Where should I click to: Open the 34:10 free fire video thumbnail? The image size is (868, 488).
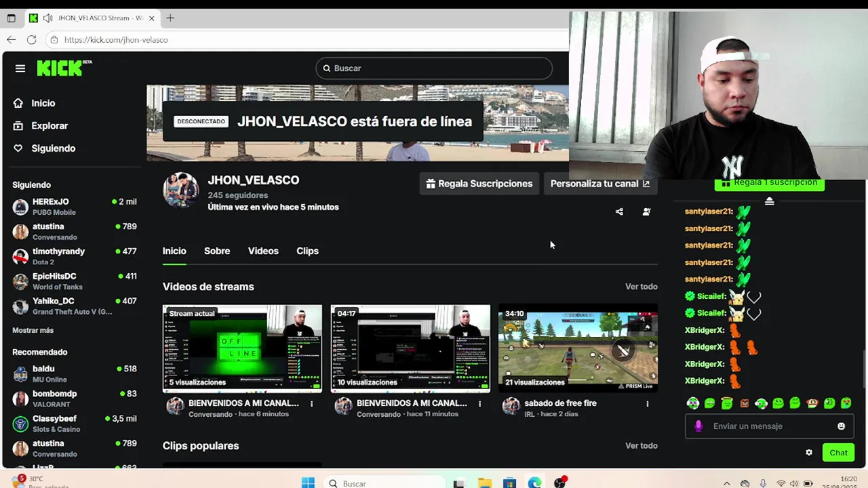click(578, 348)
